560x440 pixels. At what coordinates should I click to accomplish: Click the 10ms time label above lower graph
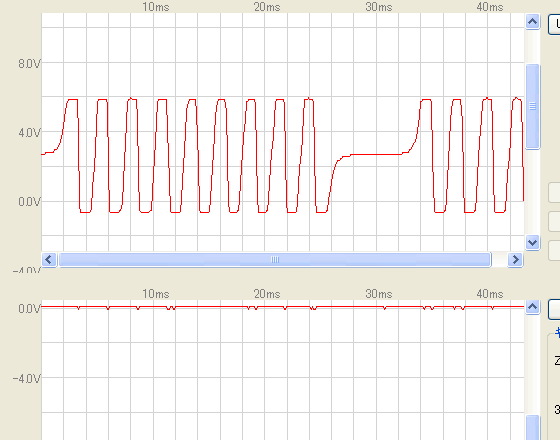[156, 294]
